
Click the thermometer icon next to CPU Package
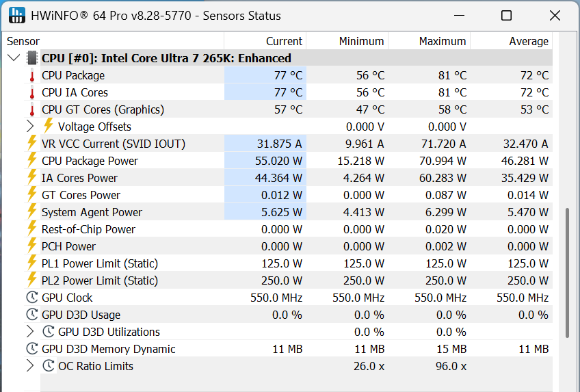click(x=31, y=75)
